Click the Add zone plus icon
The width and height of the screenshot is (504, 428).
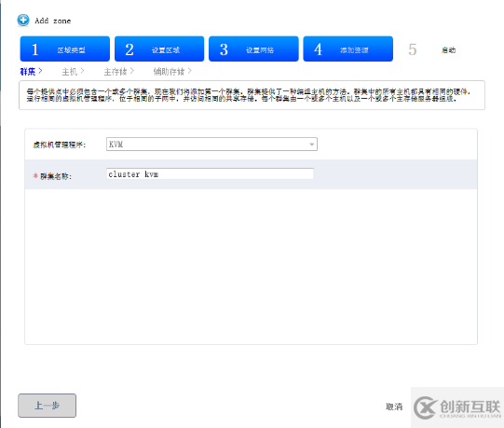coord(22,21)
